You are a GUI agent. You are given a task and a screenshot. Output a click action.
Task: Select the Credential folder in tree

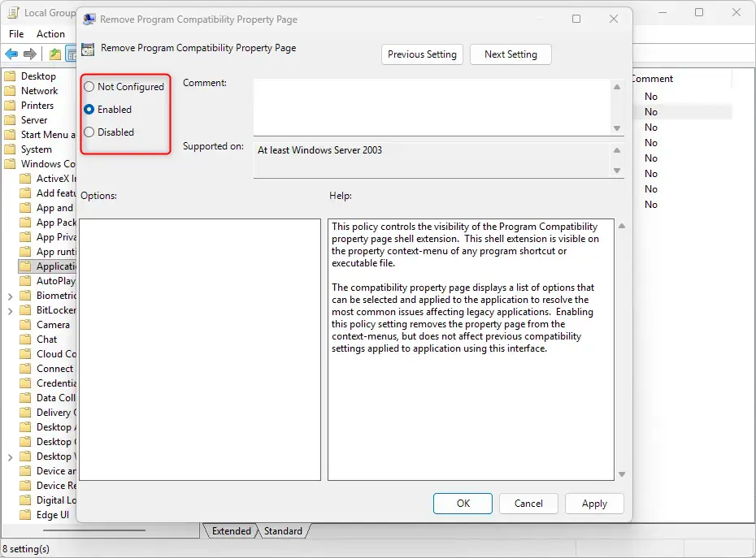[x=48, y=383]
